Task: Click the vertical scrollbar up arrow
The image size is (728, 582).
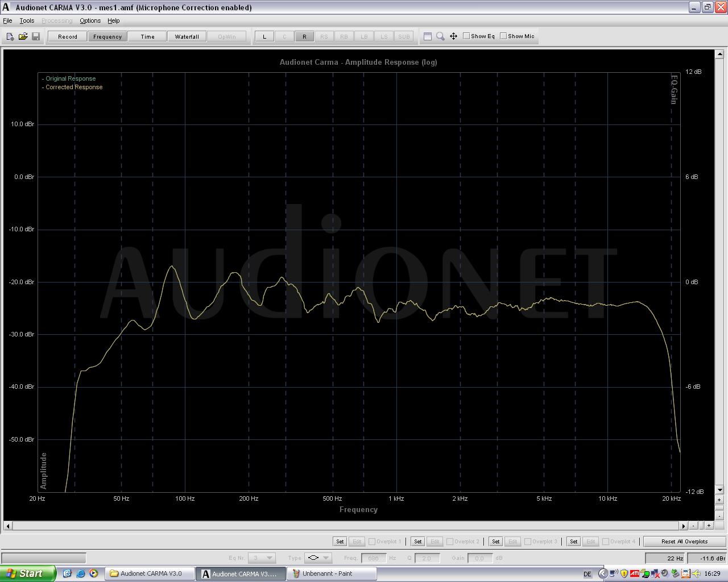Action: click(x=719, y=53)
